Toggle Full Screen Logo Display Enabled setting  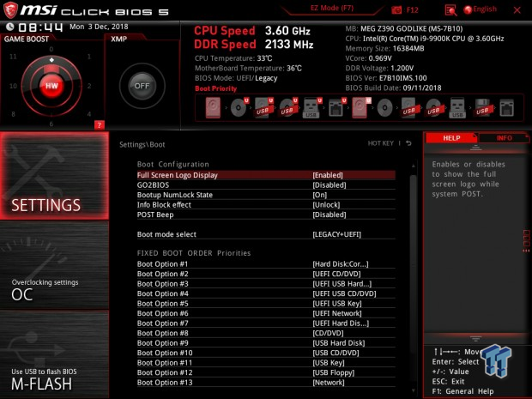click(266, 175)
